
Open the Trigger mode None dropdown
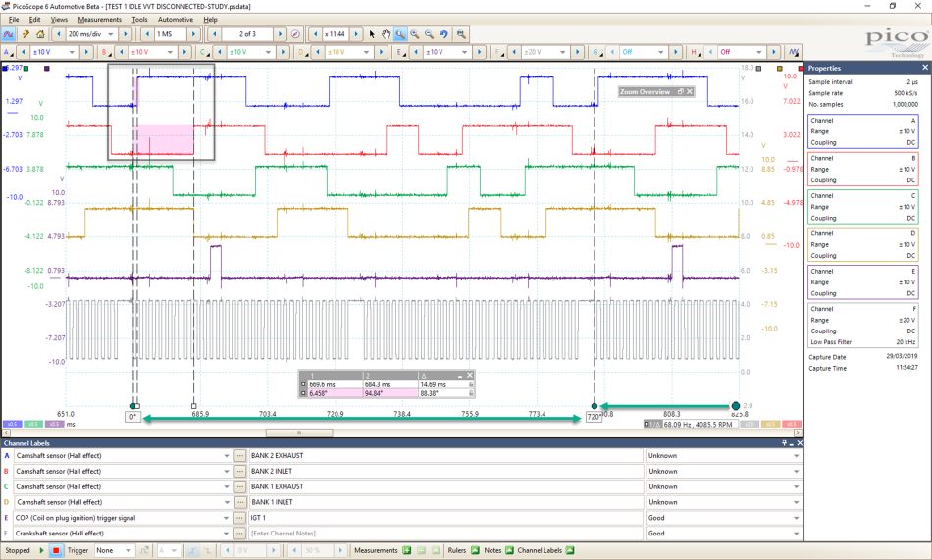coord(114,550)
